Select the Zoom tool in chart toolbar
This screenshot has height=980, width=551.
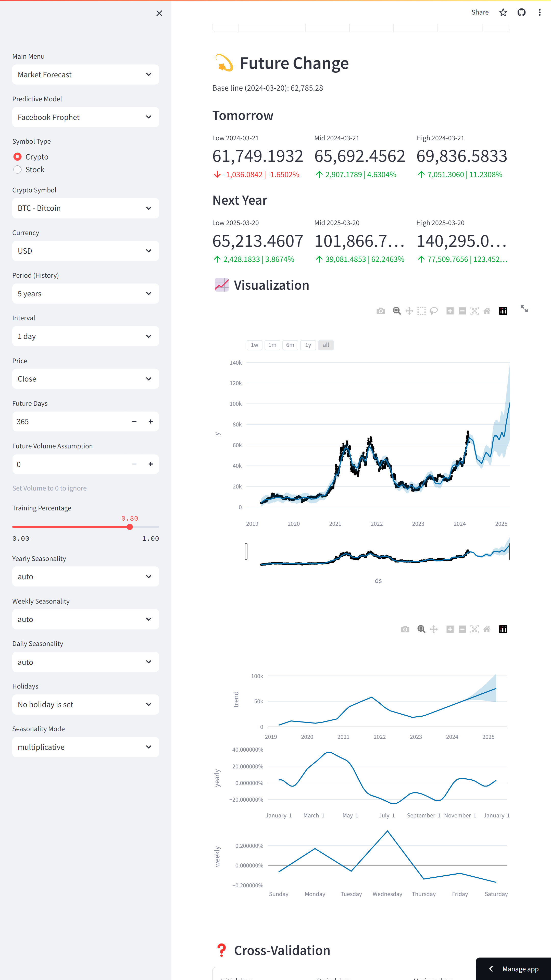click(397, 311)
